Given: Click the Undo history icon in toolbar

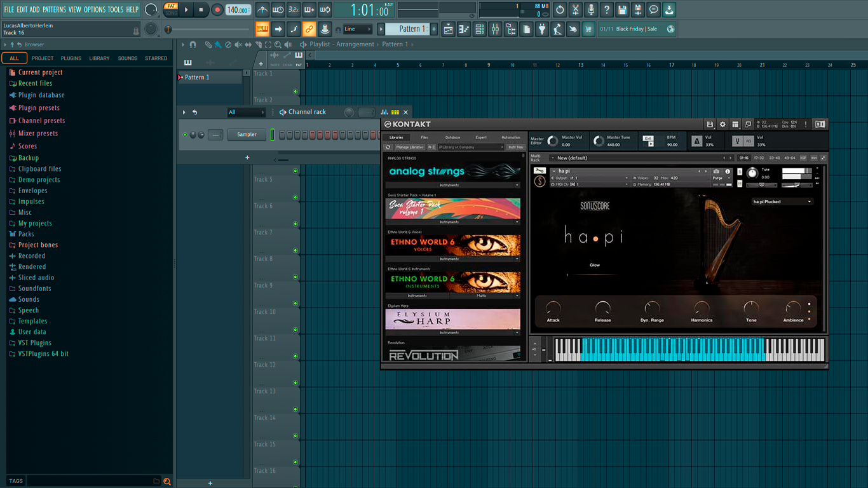Looking at the screenshot, I should click(x=560, y=10).
